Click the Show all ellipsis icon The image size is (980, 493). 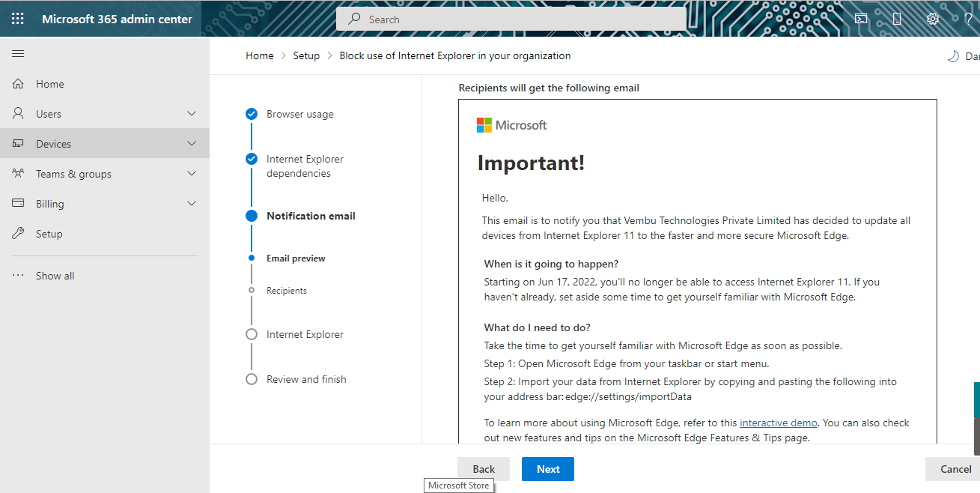tap(19, 276)
